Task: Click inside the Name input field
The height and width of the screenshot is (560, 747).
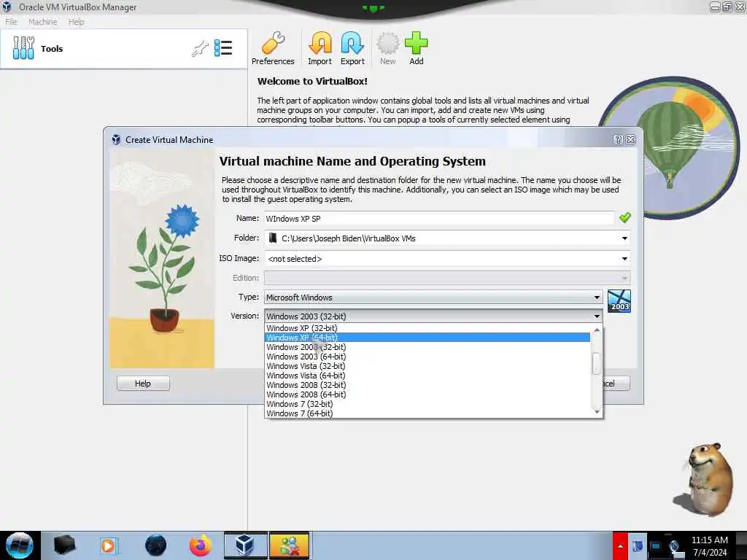Action: (439, 219)
